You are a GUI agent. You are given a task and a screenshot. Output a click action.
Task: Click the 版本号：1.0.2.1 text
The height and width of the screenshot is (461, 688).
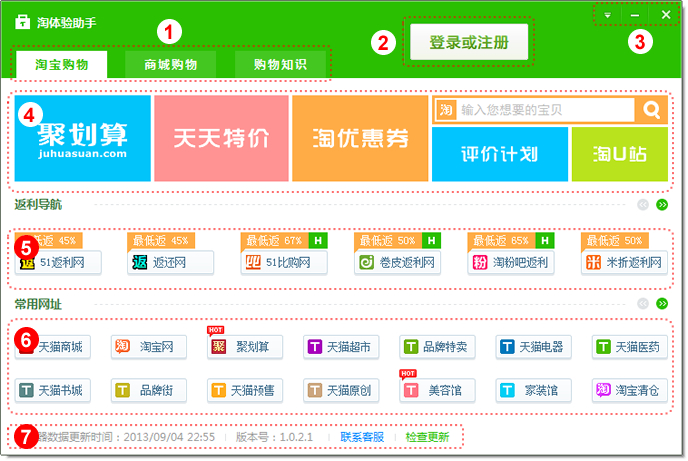[274, 437]
